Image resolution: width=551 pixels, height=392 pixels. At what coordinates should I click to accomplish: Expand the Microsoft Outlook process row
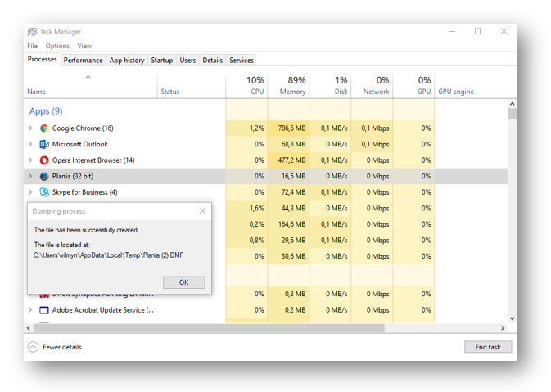[30, 144]
